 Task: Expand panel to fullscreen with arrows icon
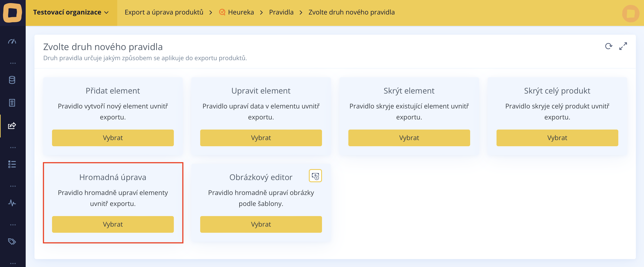click(623, 46)
